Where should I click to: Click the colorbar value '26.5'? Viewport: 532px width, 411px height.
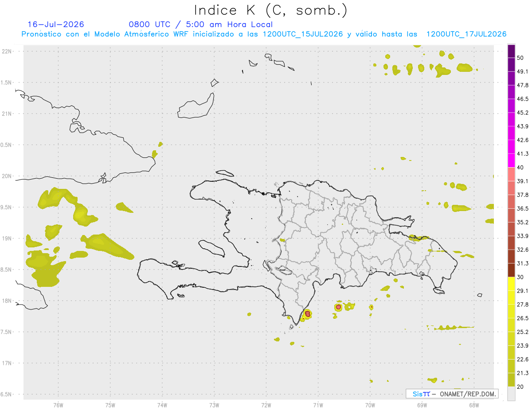[523, 318]
